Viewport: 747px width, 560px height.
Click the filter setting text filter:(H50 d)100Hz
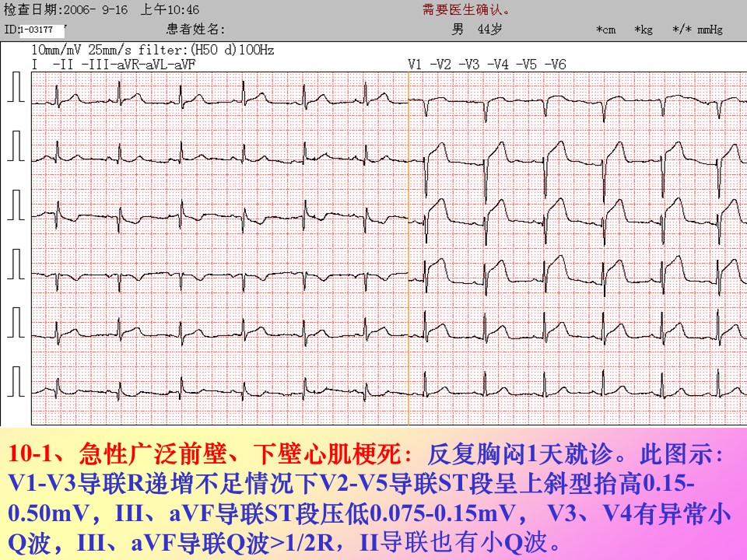click(x=206, y=50)
